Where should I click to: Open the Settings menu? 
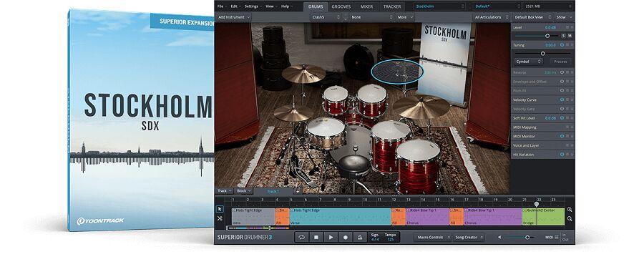(x=253, y=6)
